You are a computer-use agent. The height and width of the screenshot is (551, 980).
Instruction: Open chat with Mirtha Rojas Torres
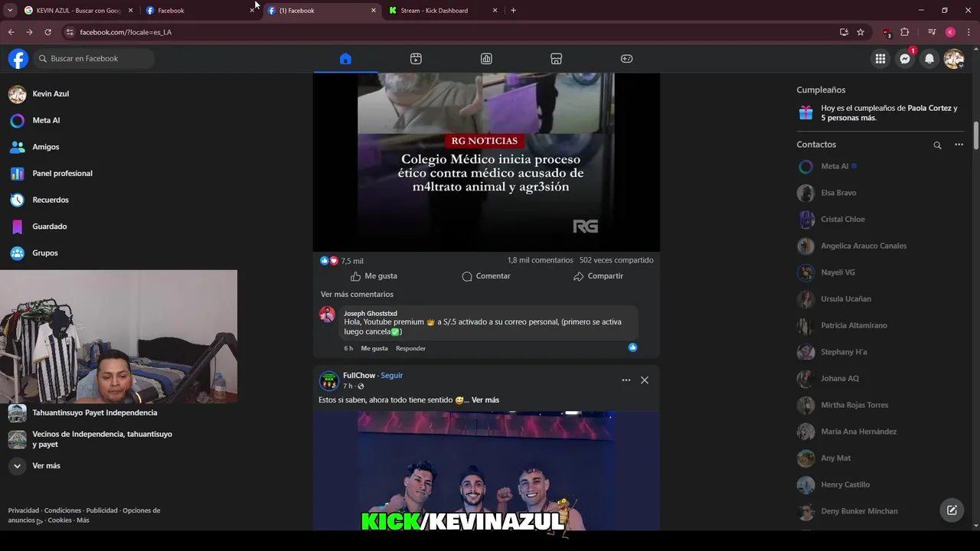point(854,406)
